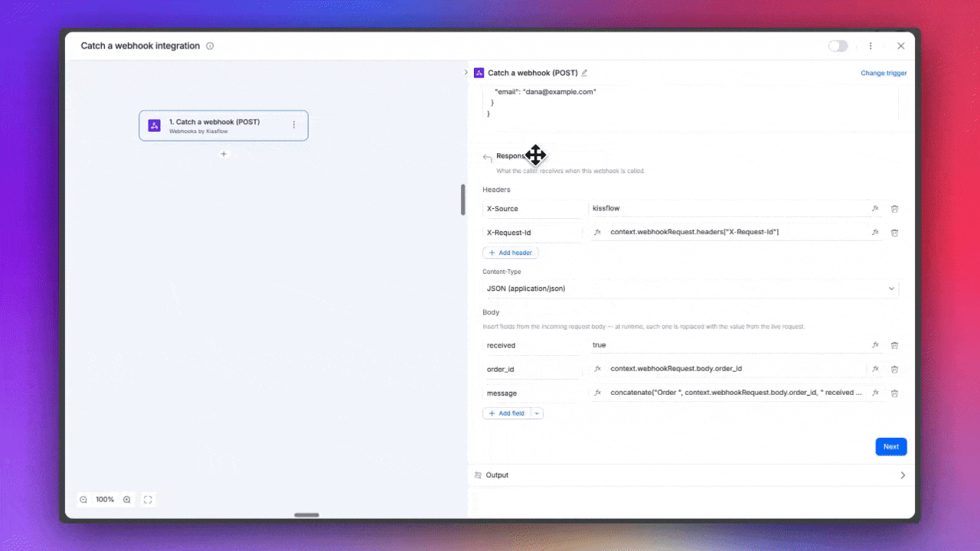The image size is (980, 551).
Task: Collapse the side panel with the chevron
Action: tap(465, 73)
